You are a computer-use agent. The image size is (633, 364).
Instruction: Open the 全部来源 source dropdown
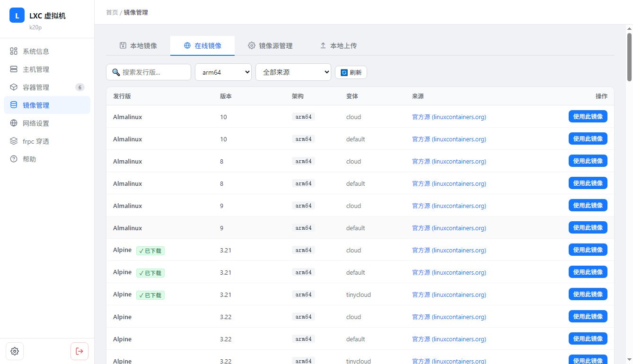tap(293, 72)
